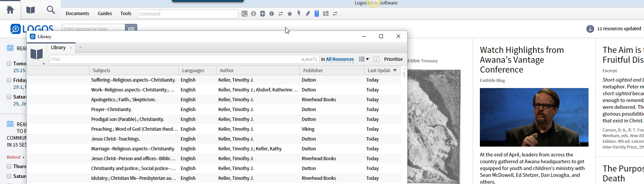644x184 pixels.
Task: Click the second reading plan calendar icon
Action: point(10,124)
